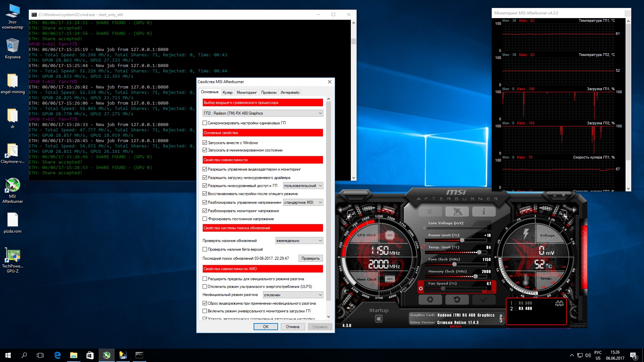Switch to the Интерфейс tab
Viewport: 644px width, 362px height.
point(290,93)
